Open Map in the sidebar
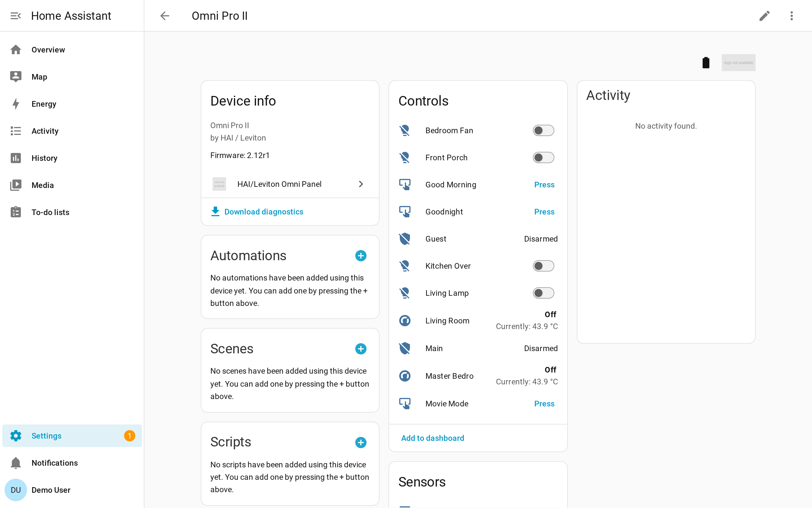Screen dimensions: 812x508 pos(72,77)
